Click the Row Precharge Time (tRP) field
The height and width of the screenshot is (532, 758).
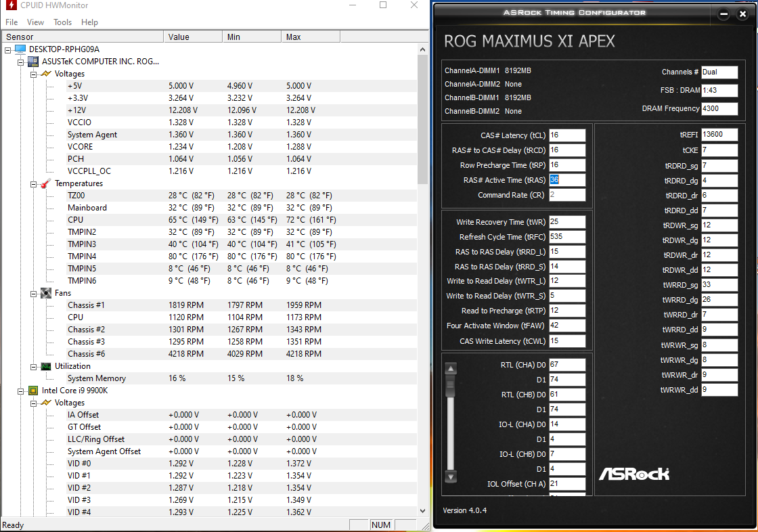[x=567, y=165]
